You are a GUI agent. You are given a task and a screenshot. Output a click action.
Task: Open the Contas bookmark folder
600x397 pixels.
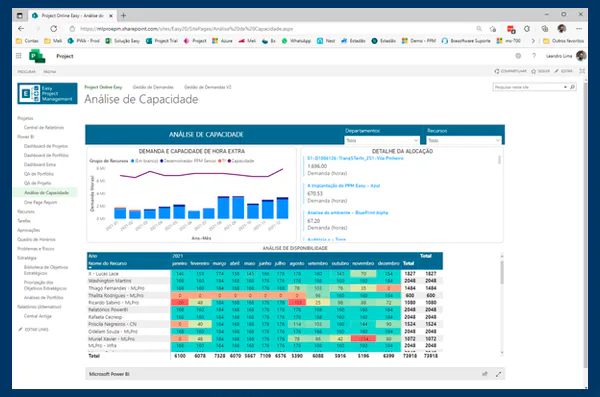pos(27,41)
